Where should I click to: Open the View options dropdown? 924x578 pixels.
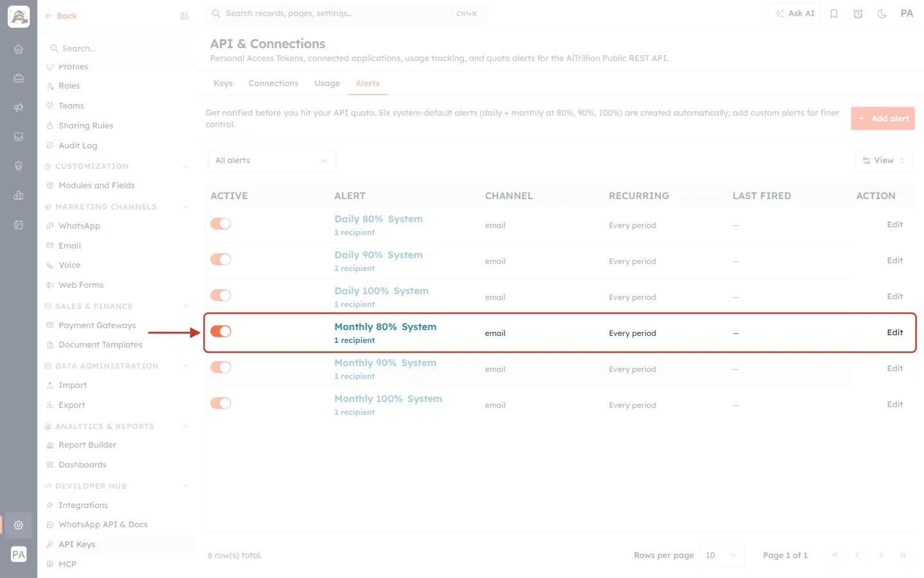[884, 161]
